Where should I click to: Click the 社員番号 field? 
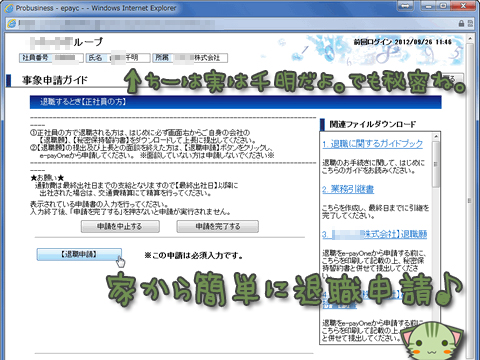pyautogui.click(x=51, y=58)
